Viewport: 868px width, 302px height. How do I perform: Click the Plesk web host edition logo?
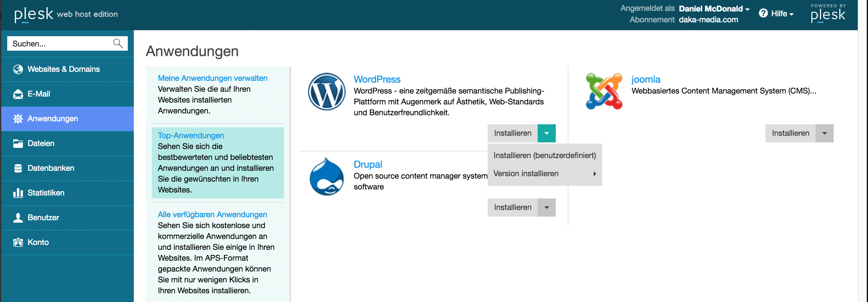coord(66,14)
